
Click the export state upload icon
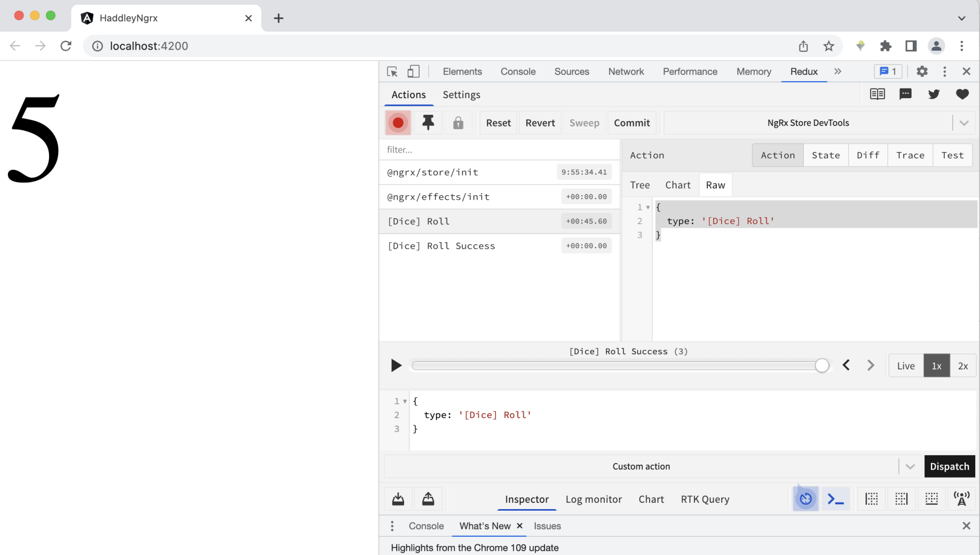pos(428,499)
